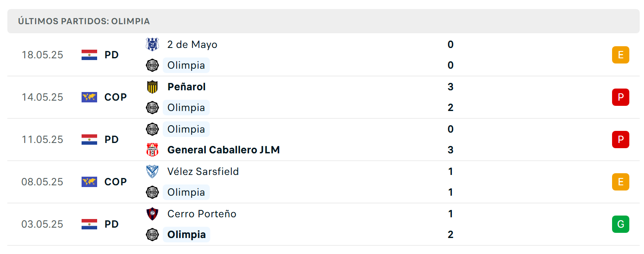This screenshot has width=644, height=254.
Task: Click red P badge for Peñarol match
Action: point(621,97)
